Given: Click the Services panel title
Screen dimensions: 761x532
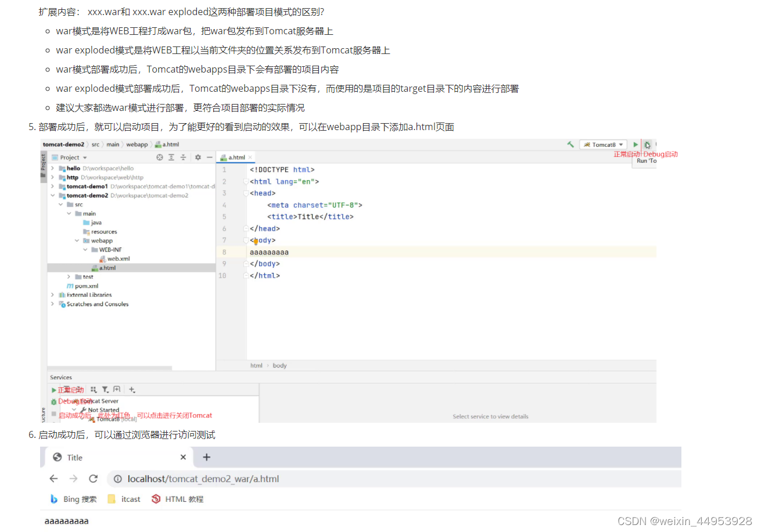Looking at the screenshot, I should click(x=61, y=378).
